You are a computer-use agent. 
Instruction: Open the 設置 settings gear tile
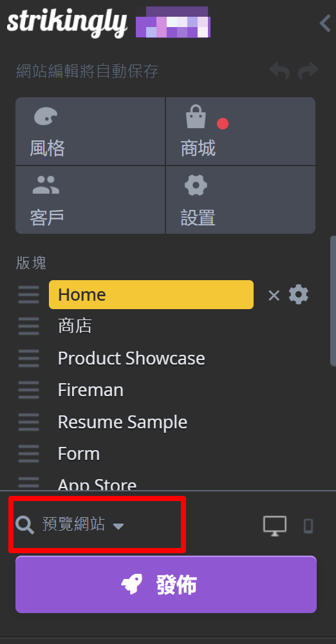coord(241,200)
